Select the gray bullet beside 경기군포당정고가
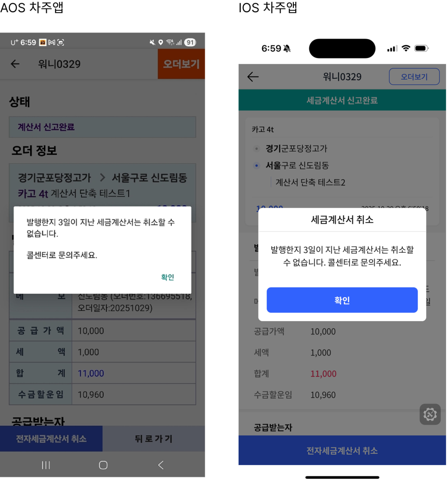This screenshot has width=448, height=483. (x=256, y=149)
